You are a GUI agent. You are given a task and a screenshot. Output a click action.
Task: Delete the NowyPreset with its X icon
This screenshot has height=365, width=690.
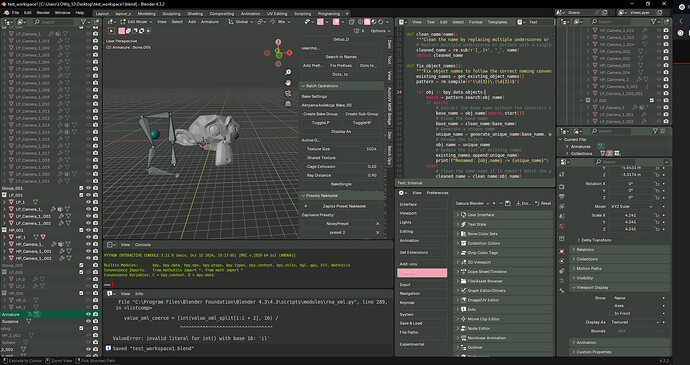coord(378,224)
